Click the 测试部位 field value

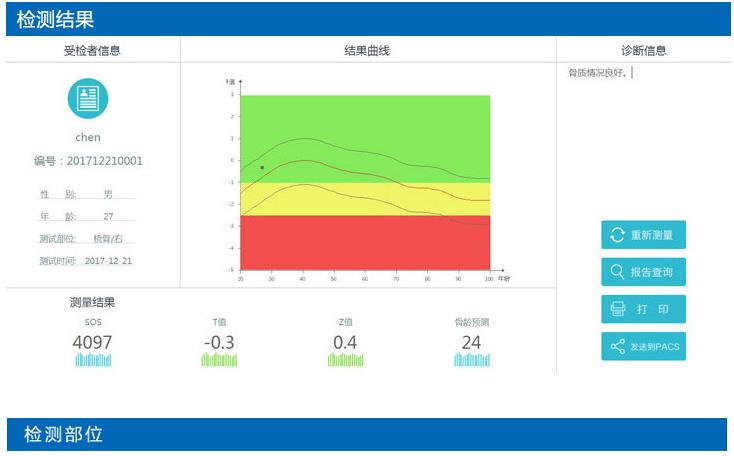click(110, 238)
